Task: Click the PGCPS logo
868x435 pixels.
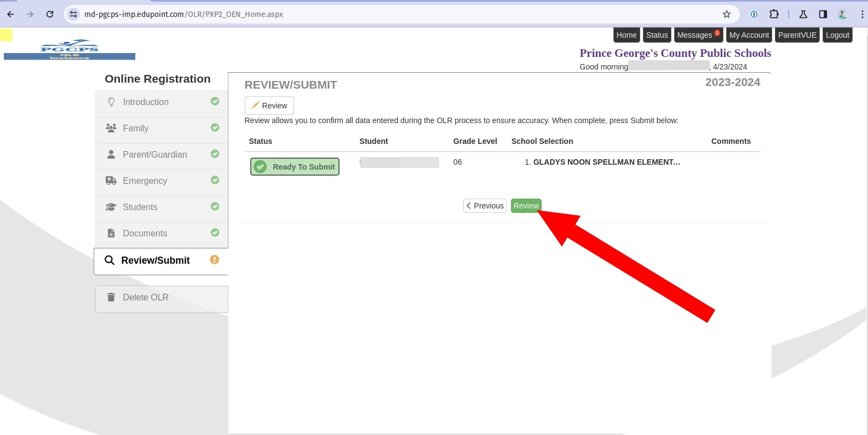Action: pyautogui.click(x=70, y=49)
